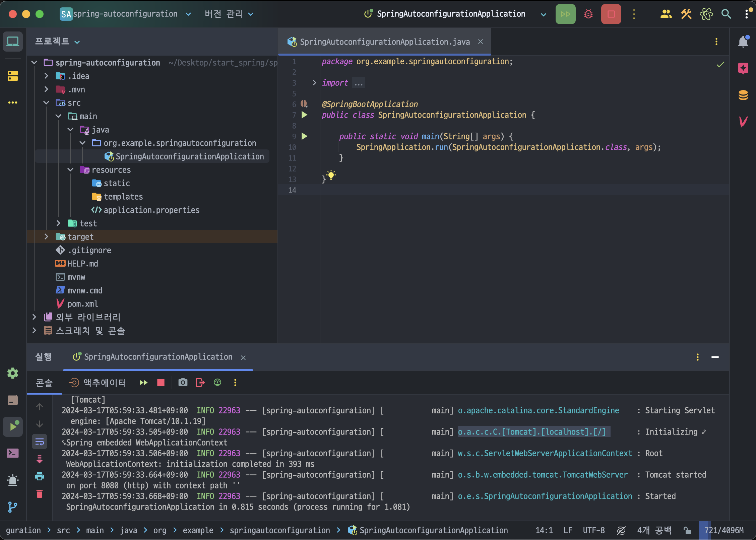Image resolution: width=756 pixels, height=540 pixels.
Task: Expand the test folder
Action: 58,223
